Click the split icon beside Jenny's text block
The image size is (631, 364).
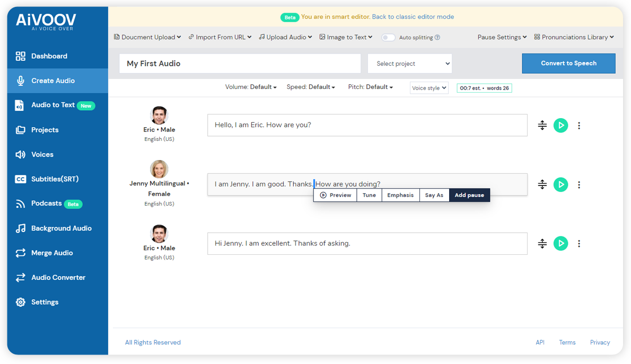tap(542, 184)
